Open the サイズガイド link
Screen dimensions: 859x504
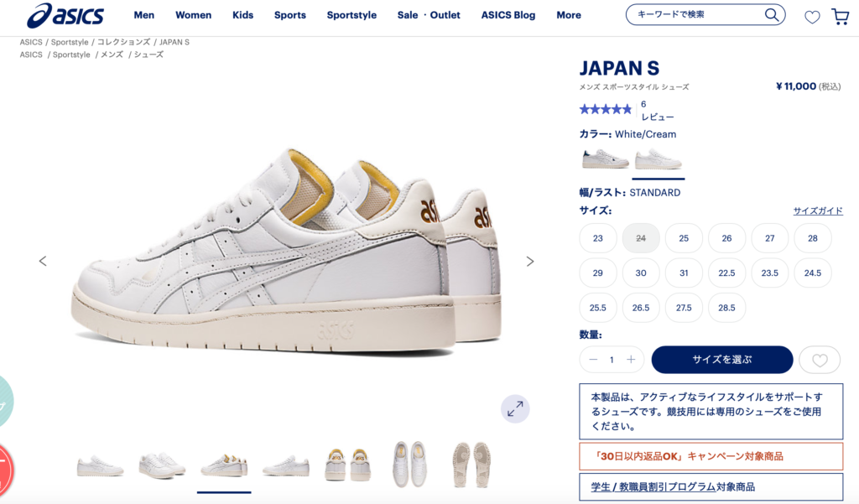(x=818, y=210)
